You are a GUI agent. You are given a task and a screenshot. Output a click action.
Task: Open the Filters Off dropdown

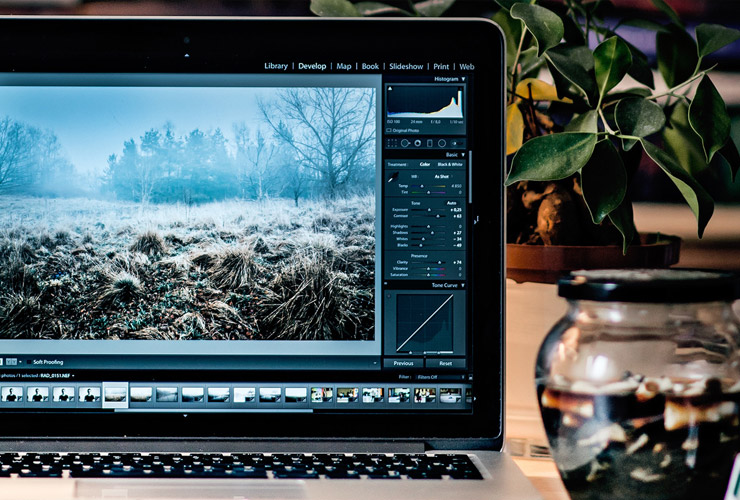pos(440,377)
